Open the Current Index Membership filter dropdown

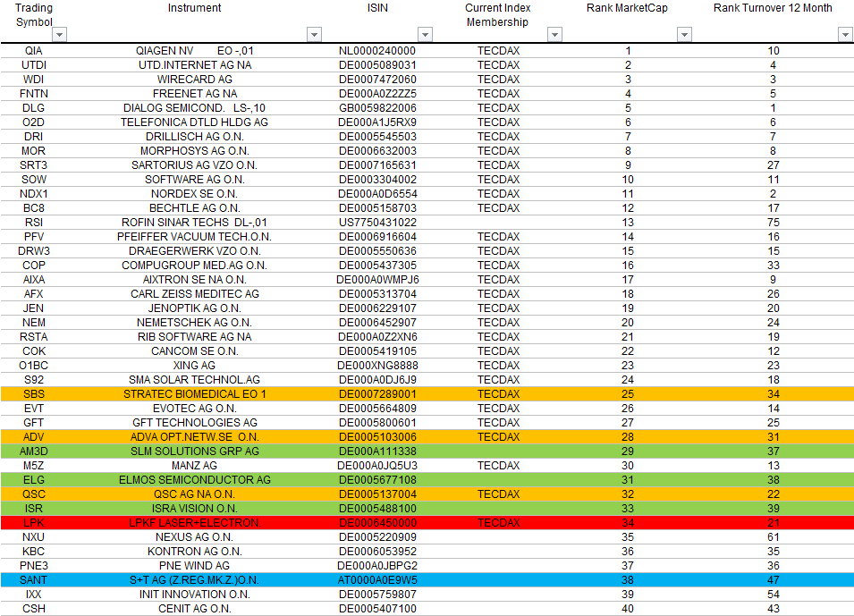554,34
